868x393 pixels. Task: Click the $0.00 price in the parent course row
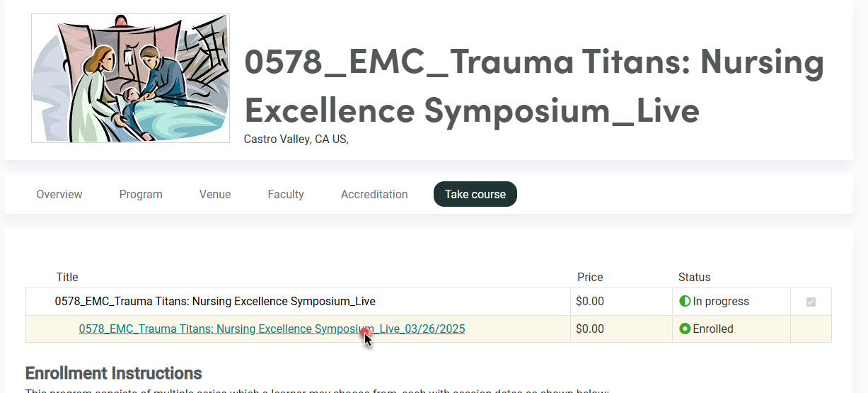coord(590,302)
